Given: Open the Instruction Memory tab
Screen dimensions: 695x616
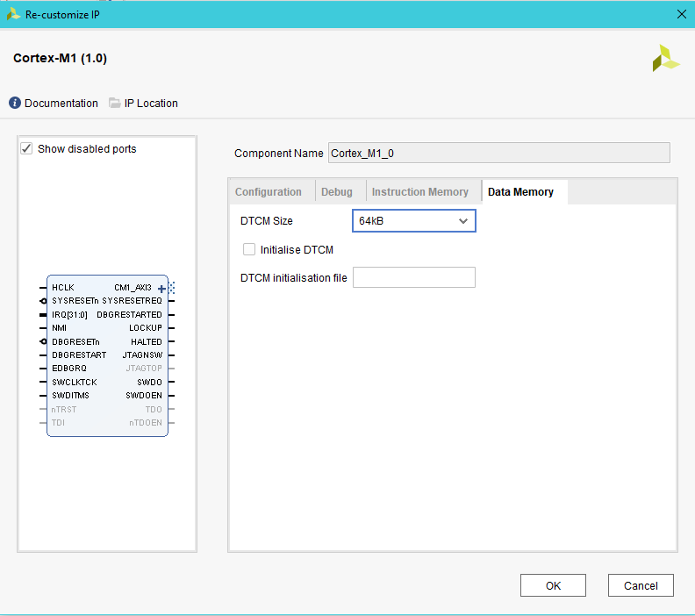Looking at the screenshot, I should (419, 192).
